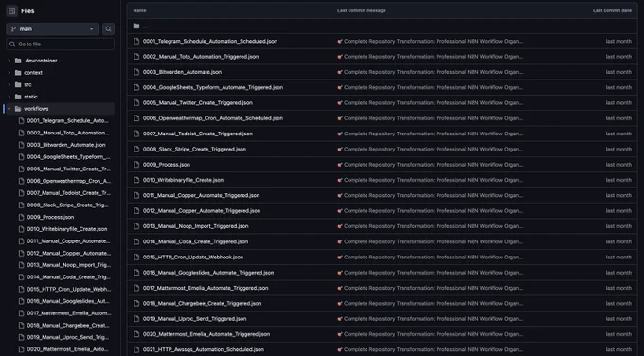Collapse the file tree sidebar panel icon
Image resolution: width=644 pixels, height=356 pixels.
(x=12, y=11)
